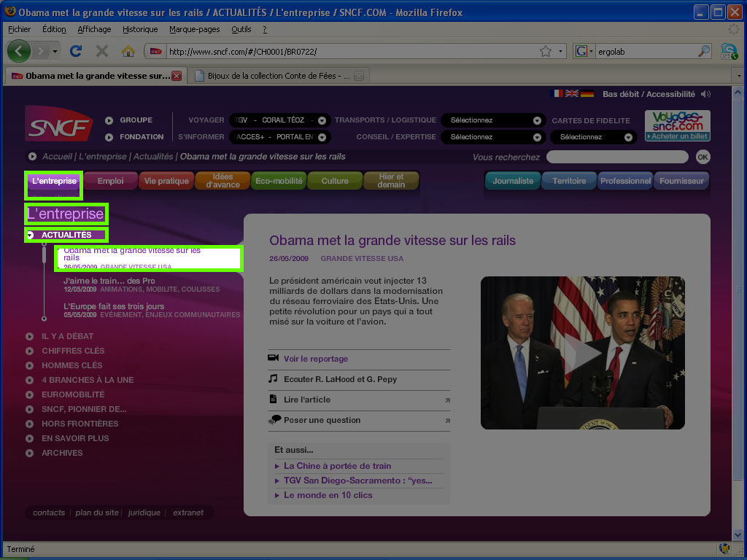Click the search magnifier icon in search box
Screen dimensions: 747x560
[x=703, y=51]
